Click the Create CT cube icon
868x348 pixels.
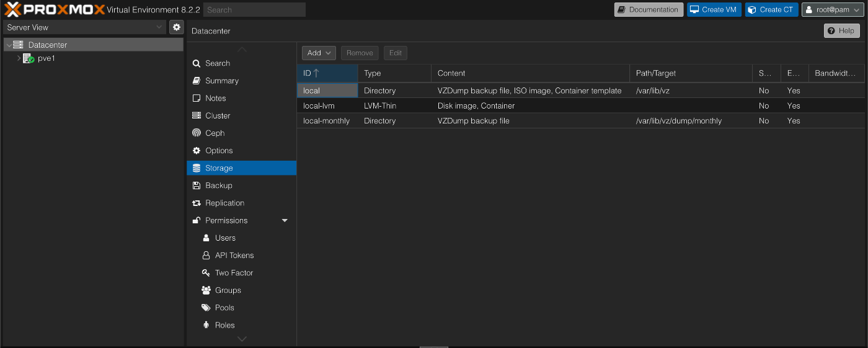[752, 10]
